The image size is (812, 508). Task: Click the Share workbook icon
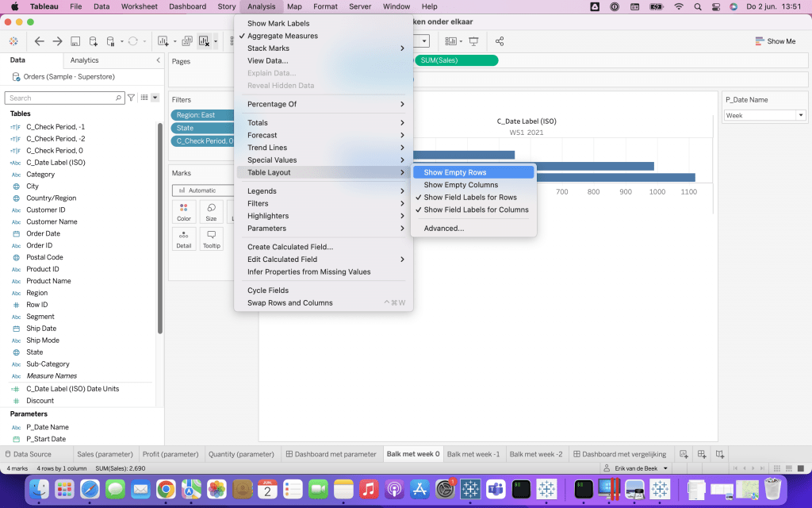point(500,41)
